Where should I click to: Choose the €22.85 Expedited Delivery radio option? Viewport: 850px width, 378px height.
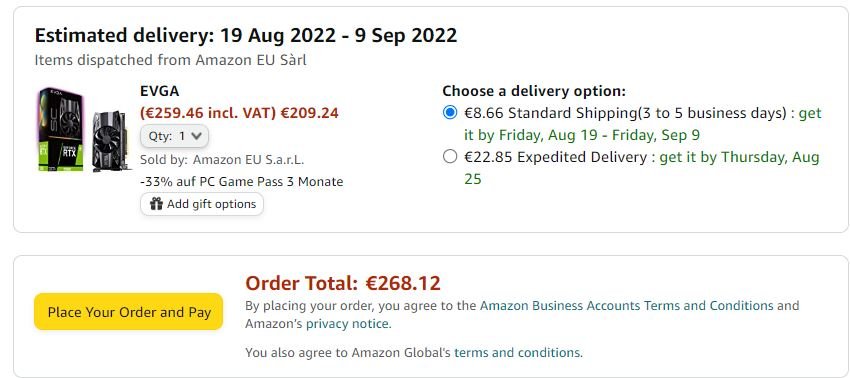[450, 157]
